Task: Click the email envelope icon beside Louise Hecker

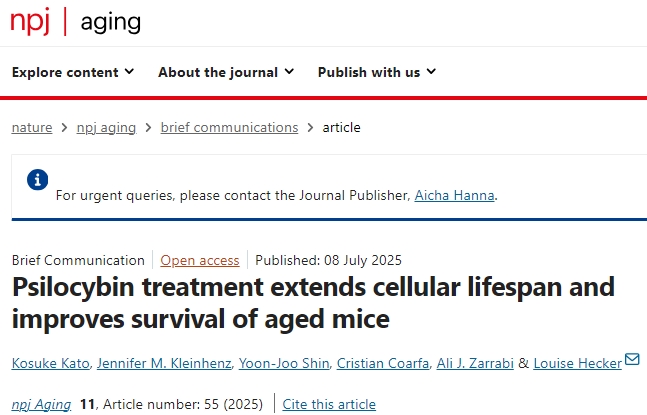Action: coord(632,360)
